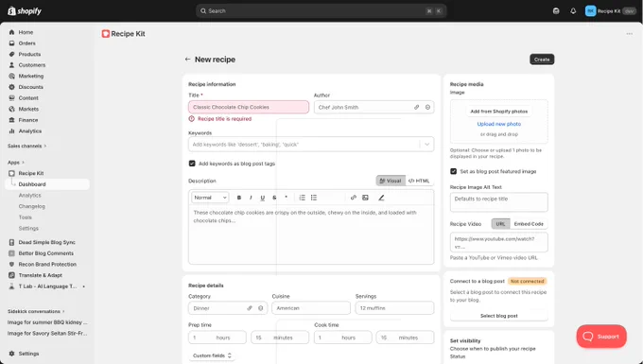Expand Sidekick conversations section
The width and height of the screenshot is (643, 364).
coord(36,312)
